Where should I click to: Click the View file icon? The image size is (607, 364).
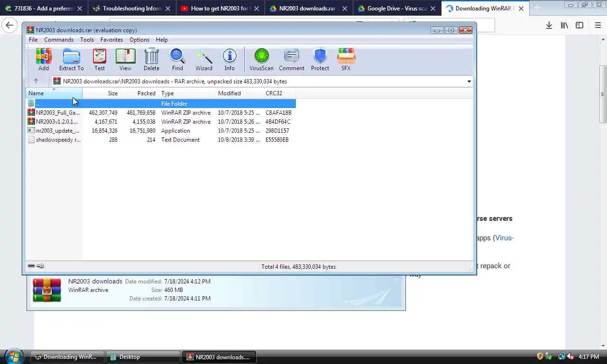125,60
